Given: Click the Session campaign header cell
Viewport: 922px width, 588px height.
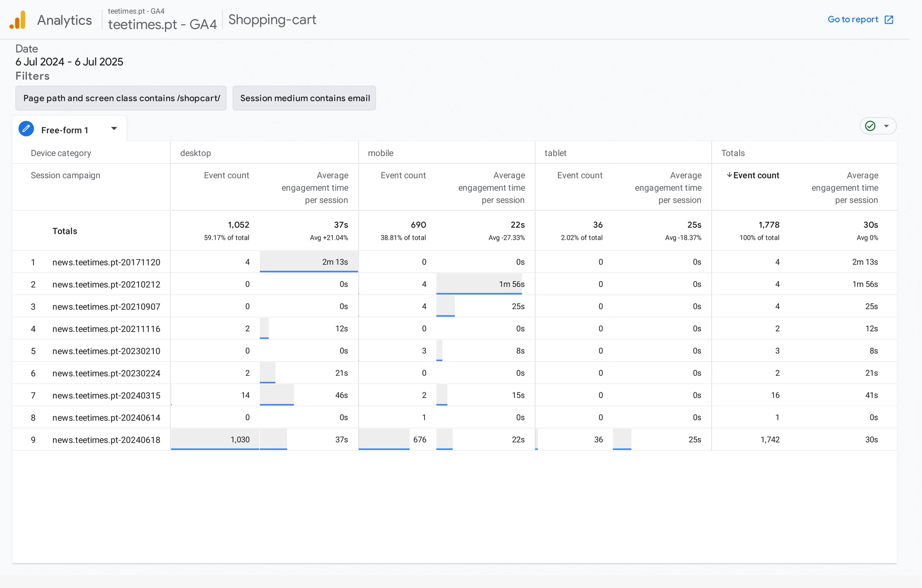Looking at the screenshot, I should click(65, 175).
